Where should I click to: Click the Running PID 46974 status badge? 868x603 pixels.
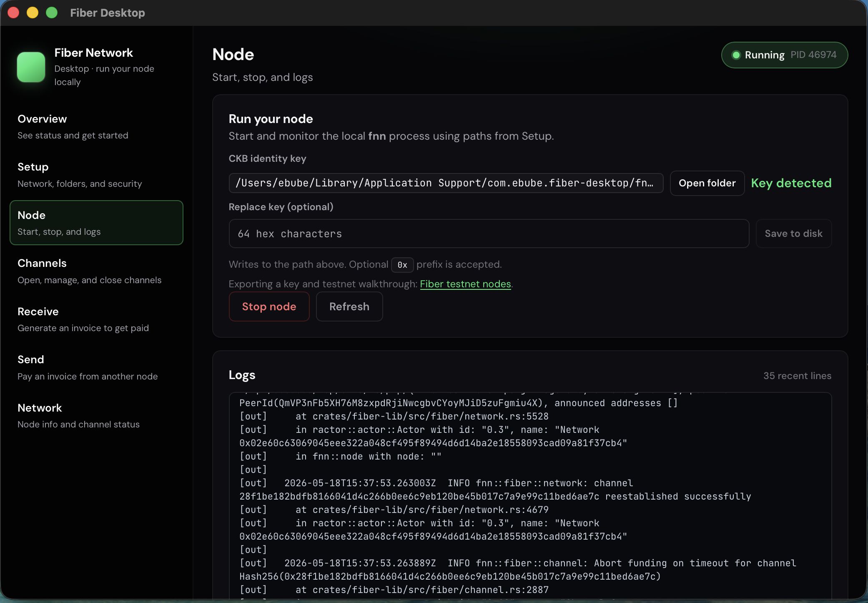pos(784,55)
